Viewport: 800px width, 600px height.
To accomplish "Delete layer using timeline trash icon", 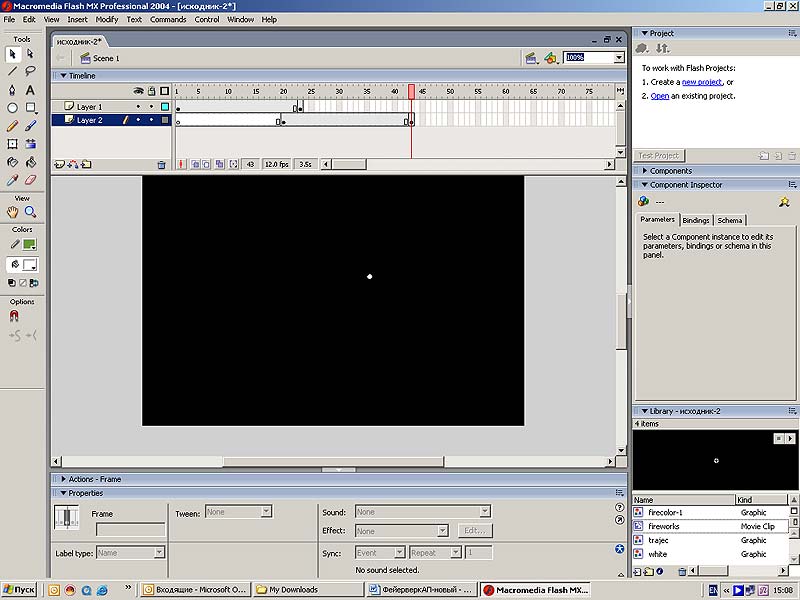I will coord(161,164).
